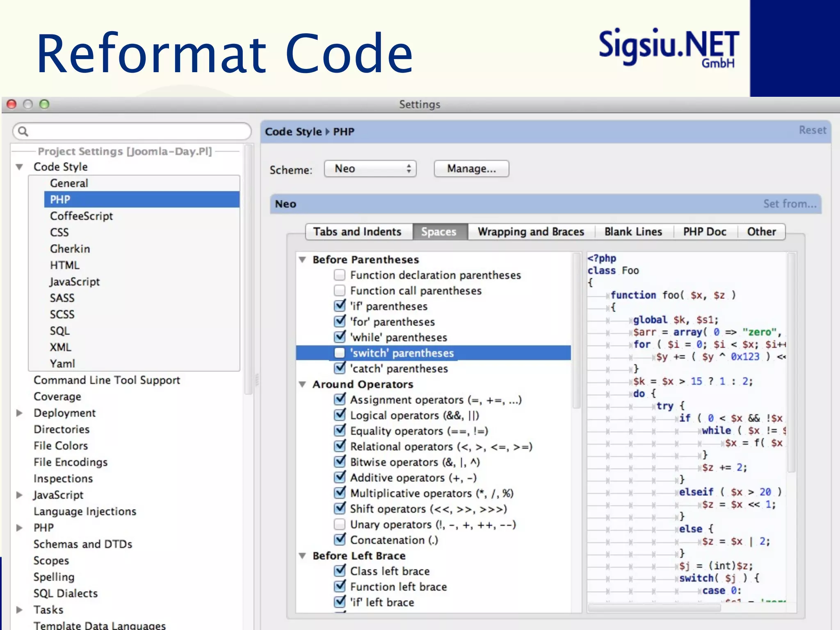
Task: Toggle Unary operators checkbox
Action: tap(340, 524)
